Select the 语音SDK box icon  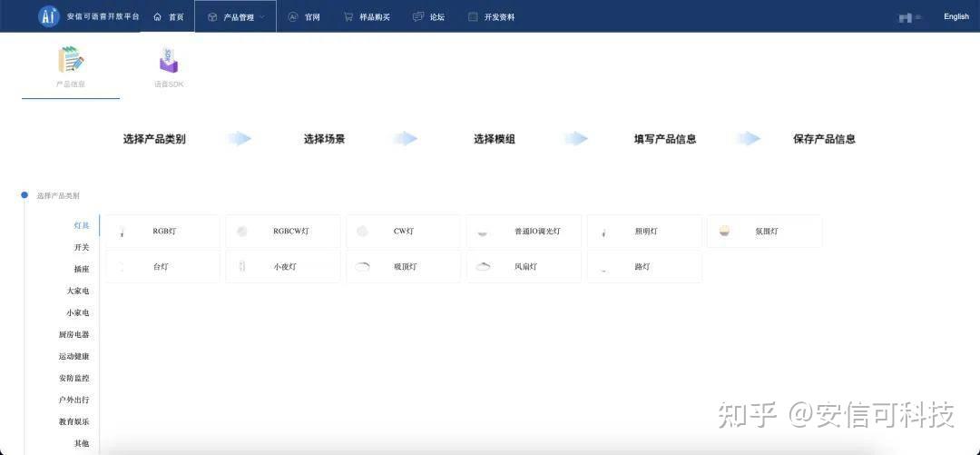pyautogui.click(x=169, y=60)
